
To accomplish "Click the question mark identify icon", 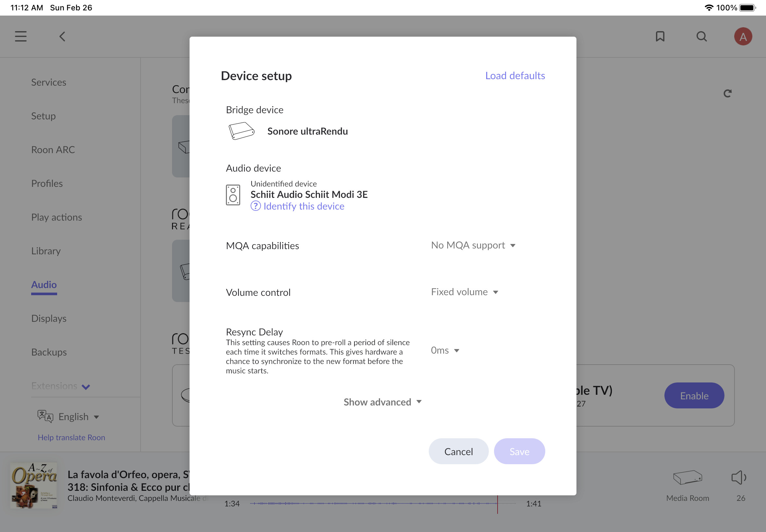I will pyautogui.click(x=256, y=206).
